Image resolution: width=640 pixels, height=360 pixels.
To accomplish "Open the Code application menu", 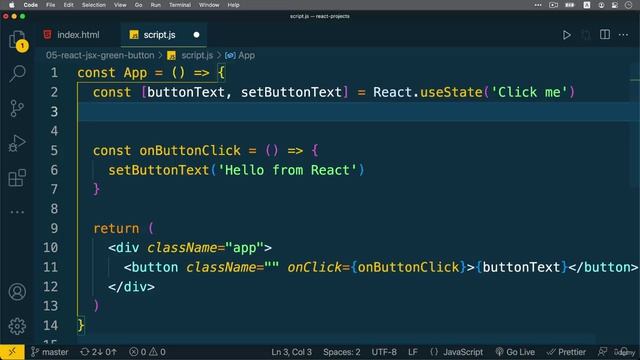I will 31,5.
